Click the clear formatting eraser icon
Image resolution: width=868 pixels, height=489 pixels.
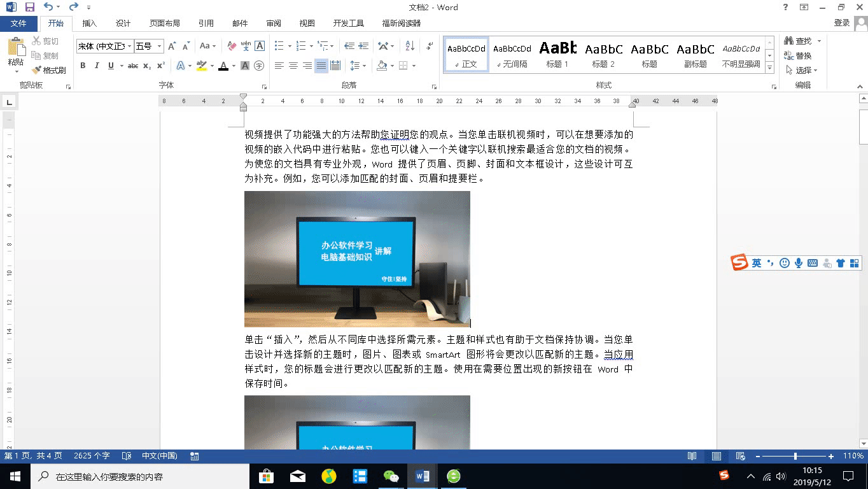click(x=232, y=46)
